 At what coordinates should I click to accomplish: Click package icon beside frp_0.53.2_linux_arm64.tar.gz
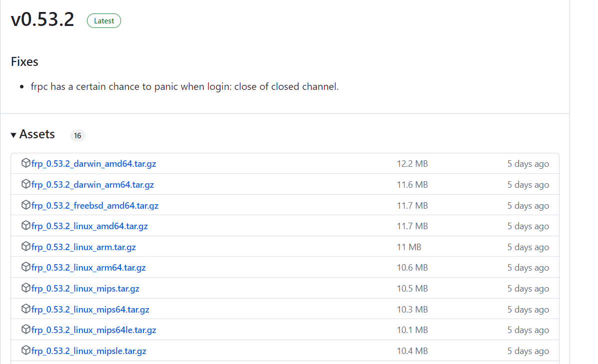pyautogui.click(x=25, y=267)
